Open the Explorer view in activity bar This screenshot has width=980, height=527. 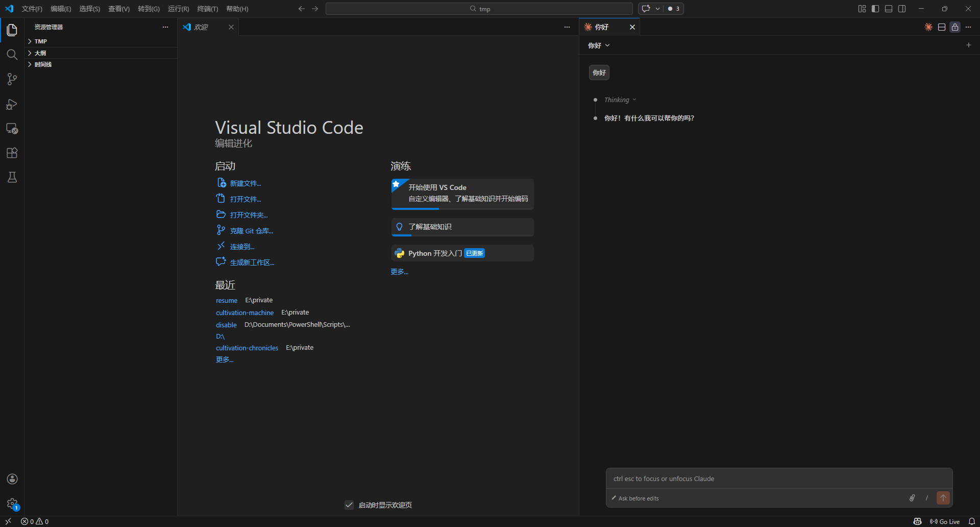tap(12, 30)
